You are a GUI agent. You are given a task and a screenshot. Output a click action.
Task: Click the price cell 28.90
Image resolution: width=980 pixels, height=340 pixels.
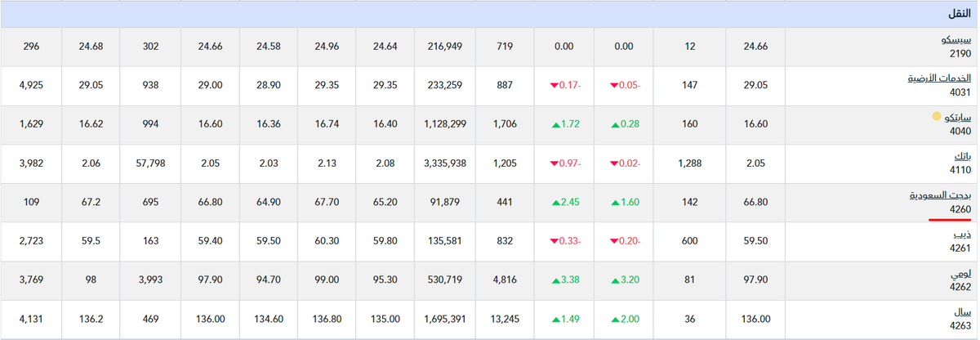point(269,86)
